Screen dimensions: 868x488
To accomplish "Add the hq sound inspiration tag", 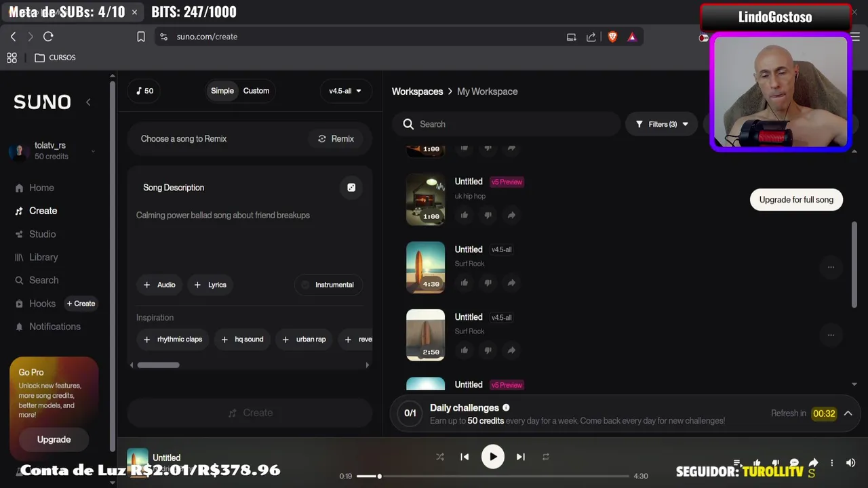I will 242,340.
